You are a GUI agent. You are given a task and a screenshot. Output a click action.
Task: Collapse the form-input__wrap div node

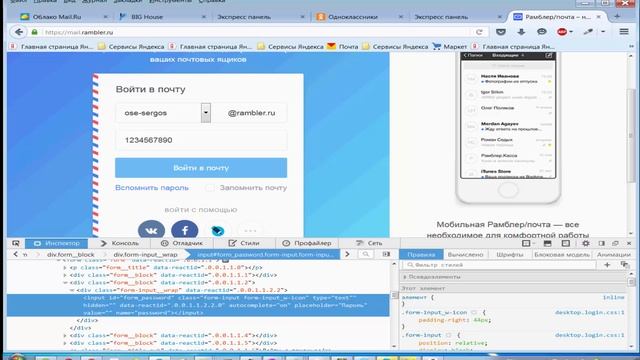[x=72, y=290]
